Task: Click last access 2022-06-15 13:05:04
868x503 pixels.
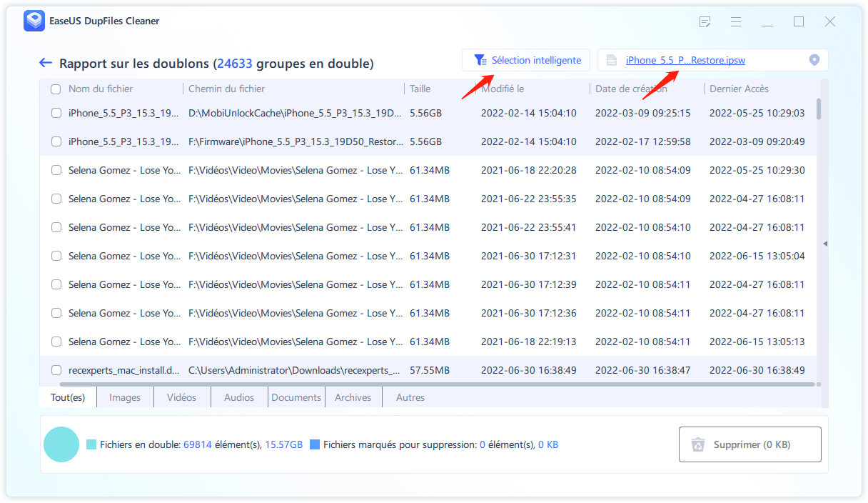Action: pos(757,256)
